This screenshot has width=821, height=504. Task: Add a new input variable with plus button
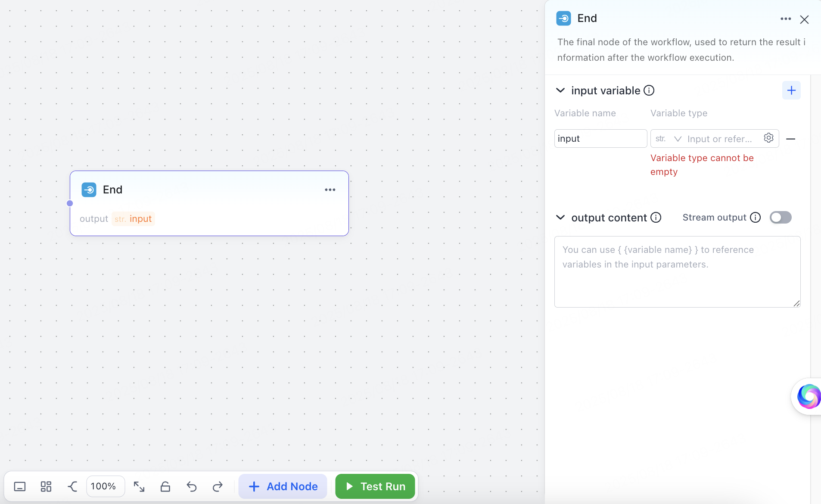click(791, 90)
